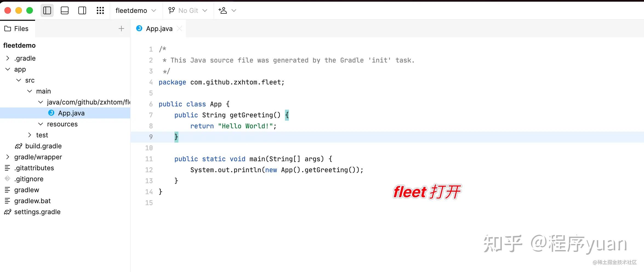Switch to the App.java tab

point(159,28)
